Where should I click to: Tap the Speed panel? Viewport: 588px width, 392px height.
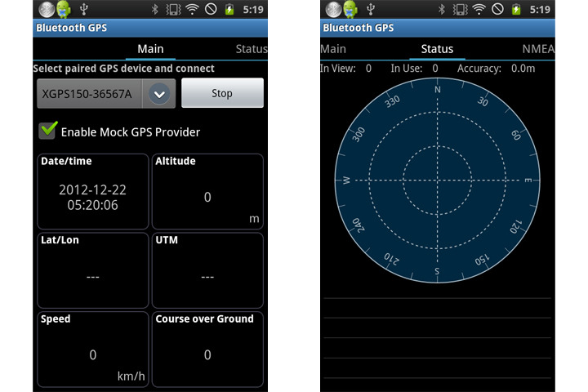(x=93, y=350)
